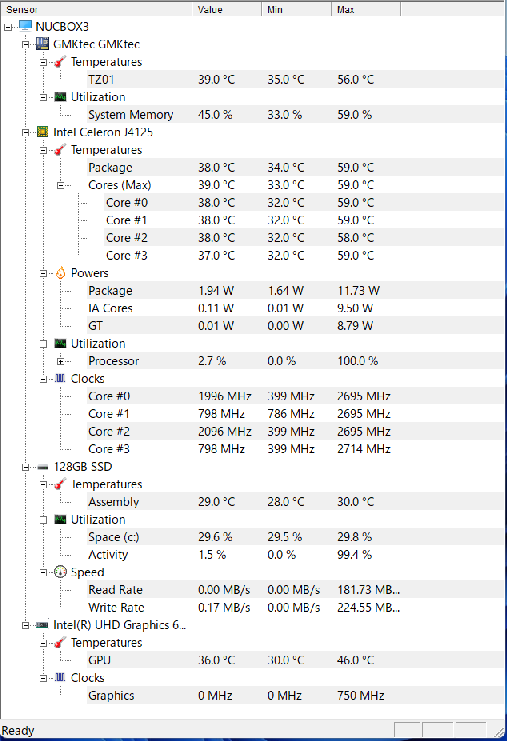Click the Intel Celeron J4125 CPU icon
Image resolution: width=507 pixels, height=741 pixels.
tap(43, 132)
